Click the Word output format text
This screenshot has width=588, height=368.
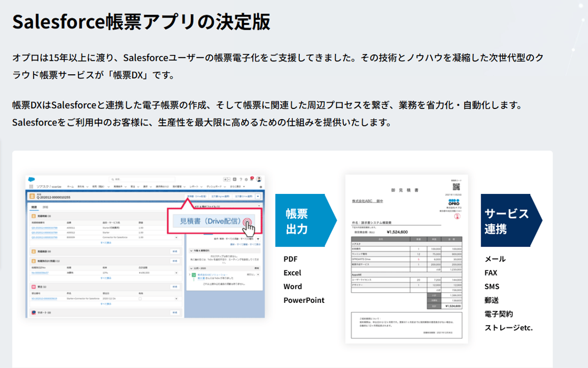point(293,286)
